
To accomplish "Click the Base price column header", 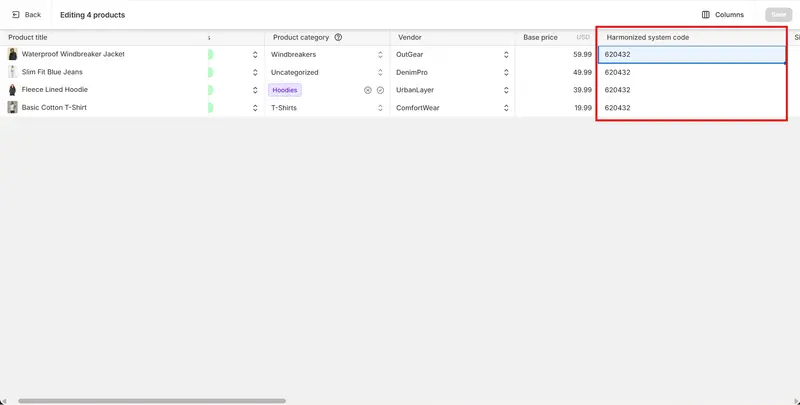I will click(x=540, y=37).
